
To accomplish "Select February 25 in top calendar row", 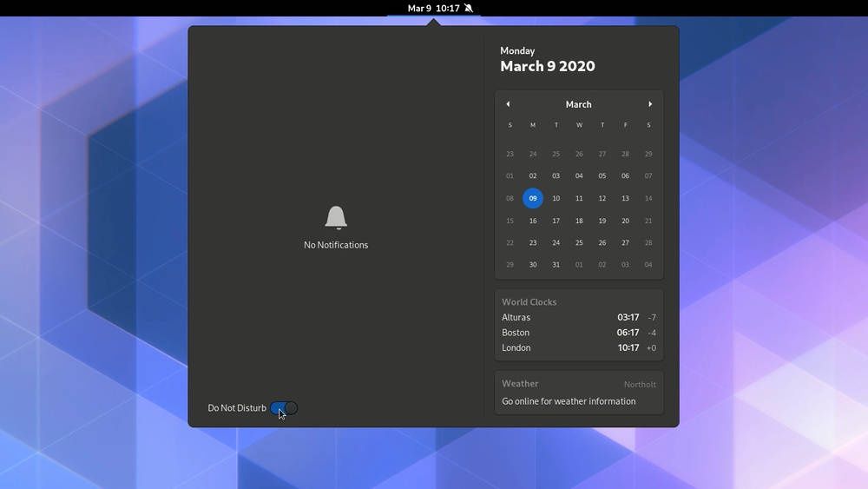I will click(556, 154).
